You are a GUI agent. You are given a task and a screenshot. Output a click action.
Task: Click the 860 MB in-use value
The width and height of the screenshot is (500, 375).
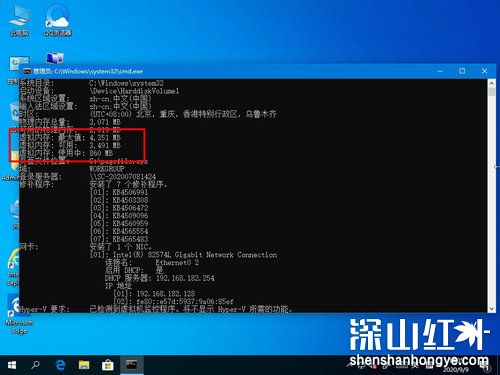point(101,153)
